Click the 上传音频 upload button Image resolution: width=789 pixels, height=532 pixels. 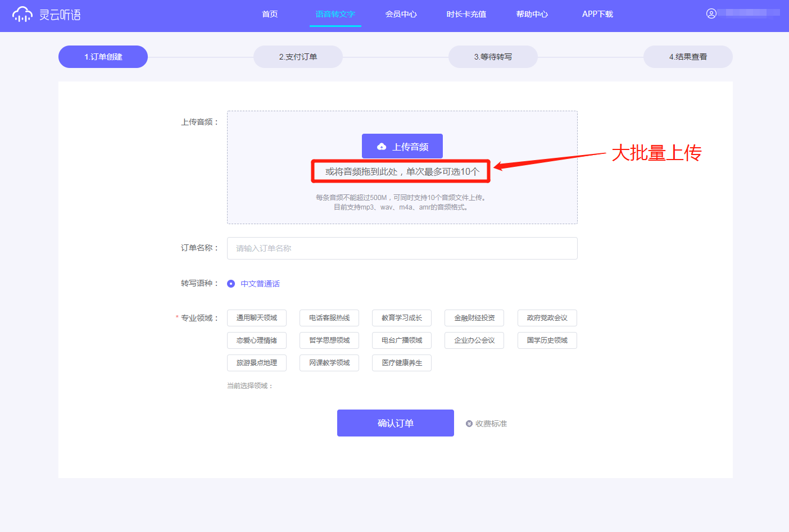click(x=402, y=147)
